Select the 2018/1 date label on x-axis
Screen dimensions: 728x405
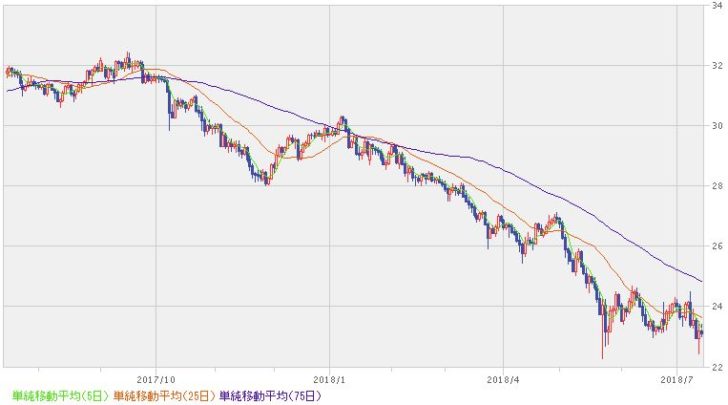[330, 380]
